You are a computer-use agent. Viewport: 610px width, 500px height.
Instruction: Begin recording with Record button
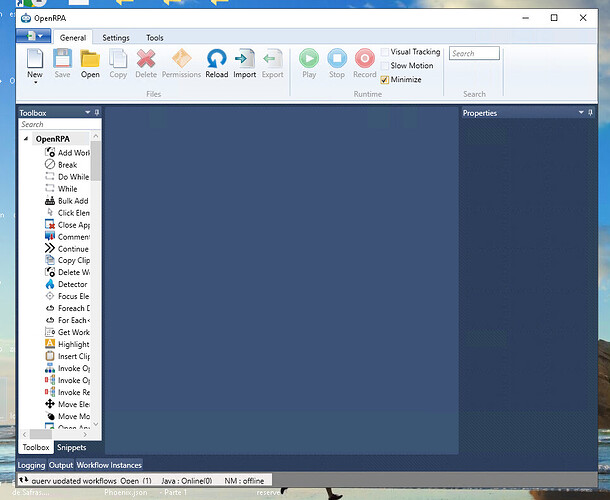pyautogui.click(x=365, y=63)
